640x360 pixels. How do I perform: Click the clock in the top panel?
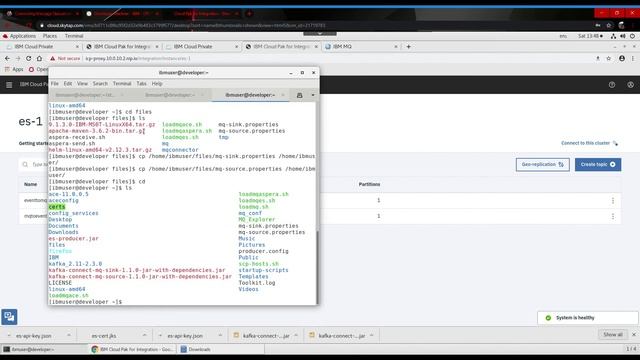(x=590, y=36)
